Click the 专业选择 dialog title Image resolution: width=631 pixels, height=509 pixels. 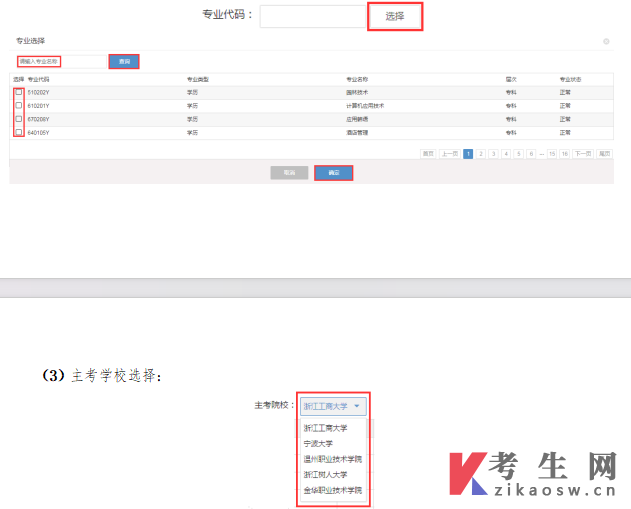(x=31, y=41)
